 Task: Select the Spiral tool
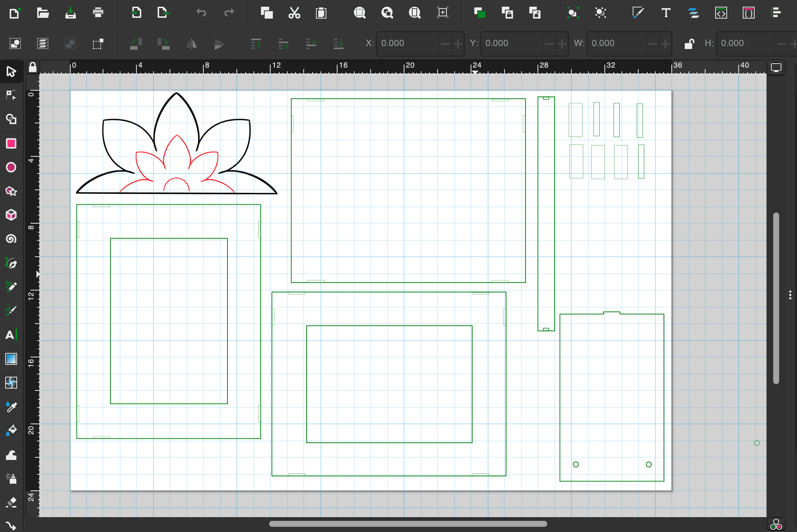tap(11, 239)
